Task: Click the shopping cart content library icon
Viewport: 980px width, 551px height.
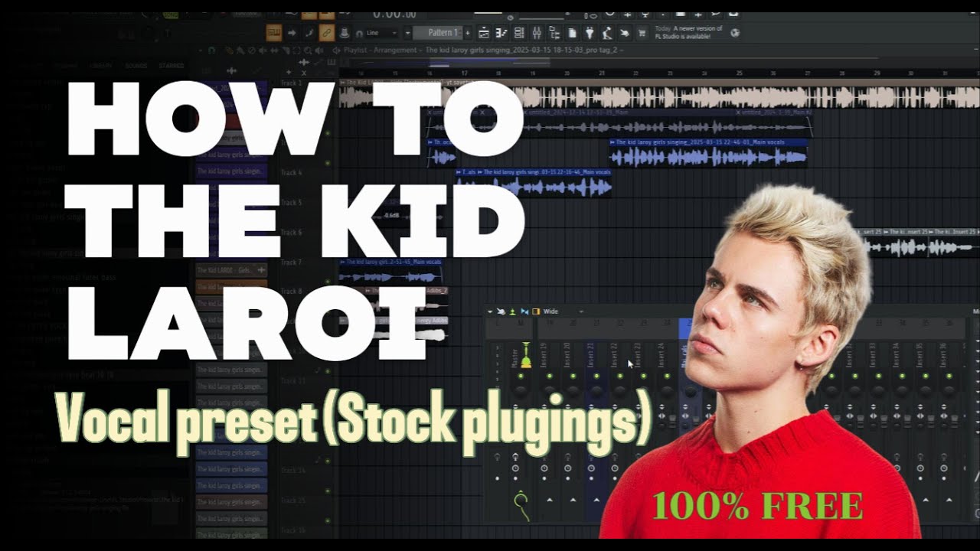Action: (642, 33)
